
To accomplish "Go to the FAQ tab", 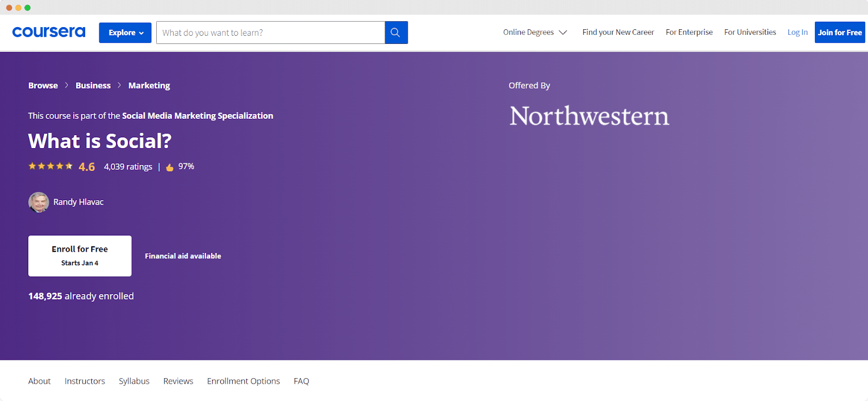I will pos(301,381).
